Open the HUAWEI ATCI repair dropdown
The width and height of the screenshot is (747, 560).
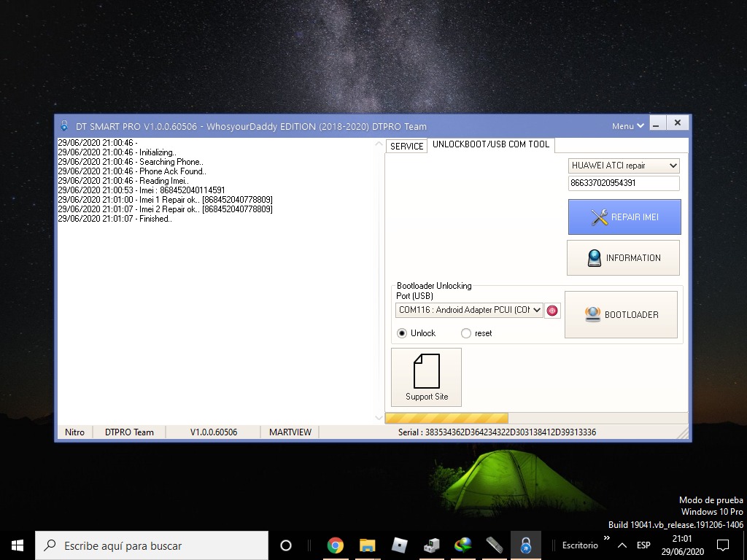(x=624, y=166)
